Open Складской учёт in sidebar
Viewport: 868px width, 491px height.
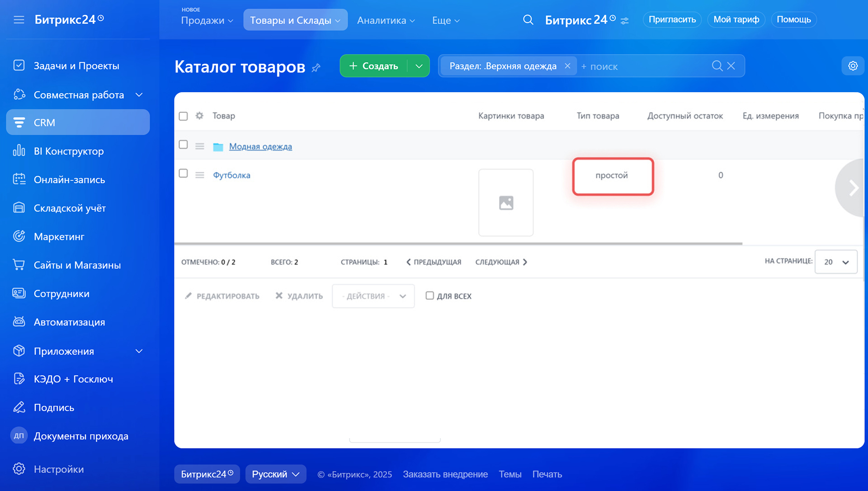(70, 208)
